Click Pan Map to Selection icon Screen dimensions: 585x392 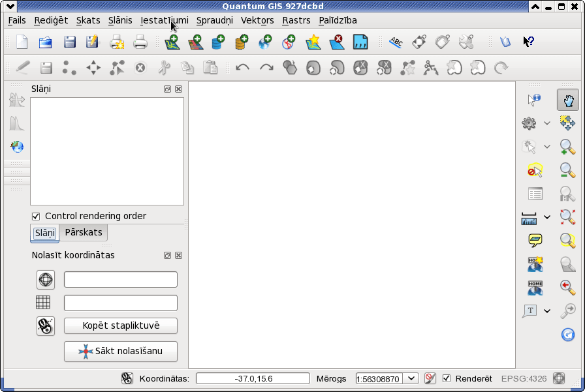click(567, 123)
